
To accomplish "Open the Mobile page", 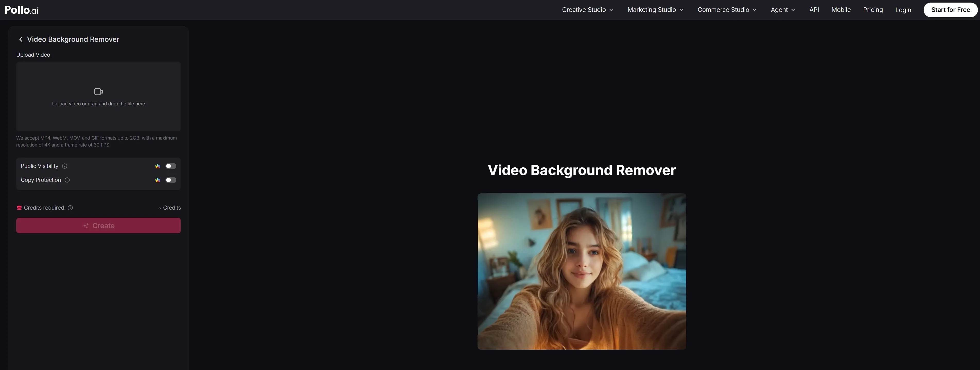I will [841, 10].
